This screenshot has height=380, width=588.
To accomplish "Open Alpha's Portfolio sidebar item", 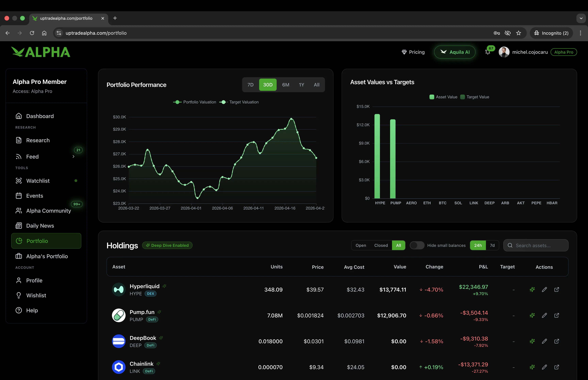I will (x=46, y=256).
